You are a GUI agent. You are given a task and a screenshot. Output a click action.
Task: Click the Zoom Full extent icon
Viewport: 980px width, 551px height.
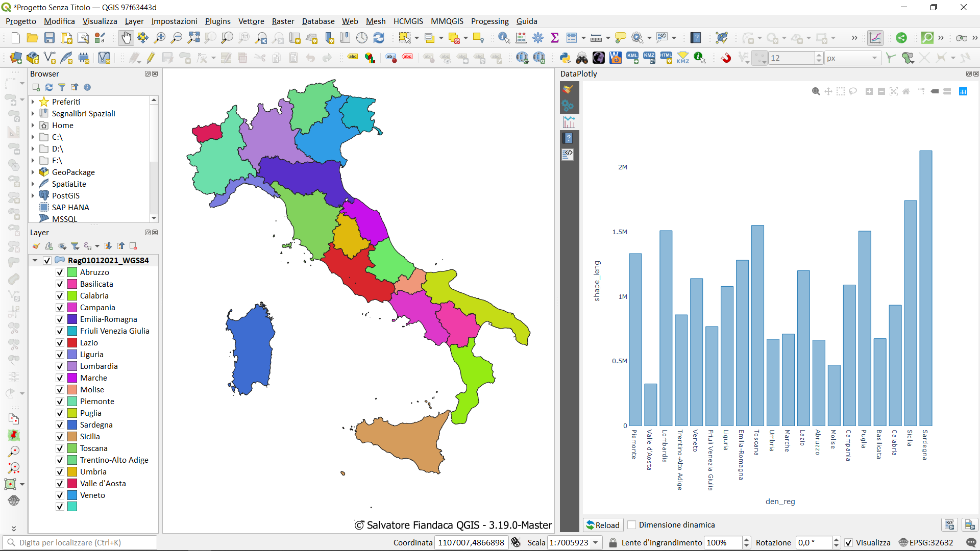click(193, 38)
